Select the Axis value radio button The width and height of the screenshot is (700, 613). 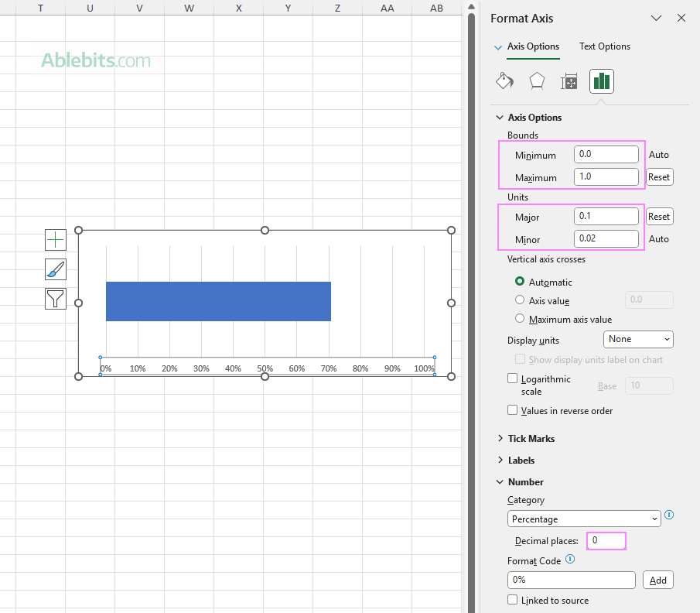(520, 300)
